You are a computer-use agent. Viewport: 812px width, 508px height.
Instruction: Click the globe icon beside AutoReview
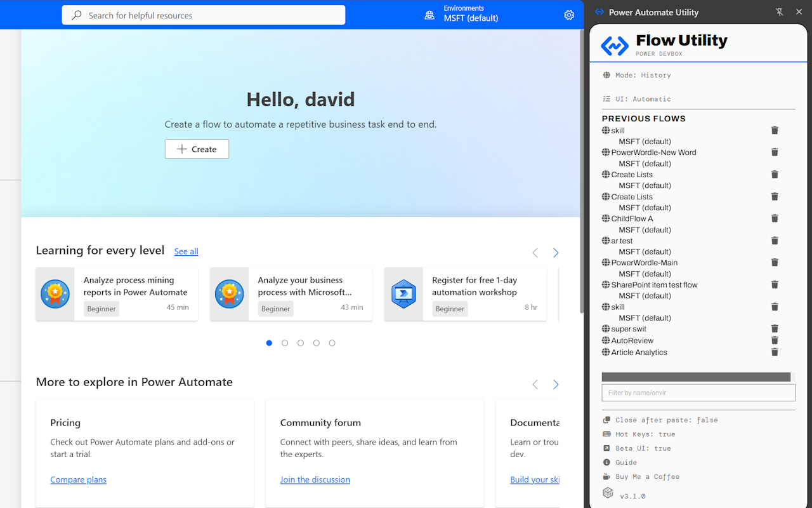[606, 340]
